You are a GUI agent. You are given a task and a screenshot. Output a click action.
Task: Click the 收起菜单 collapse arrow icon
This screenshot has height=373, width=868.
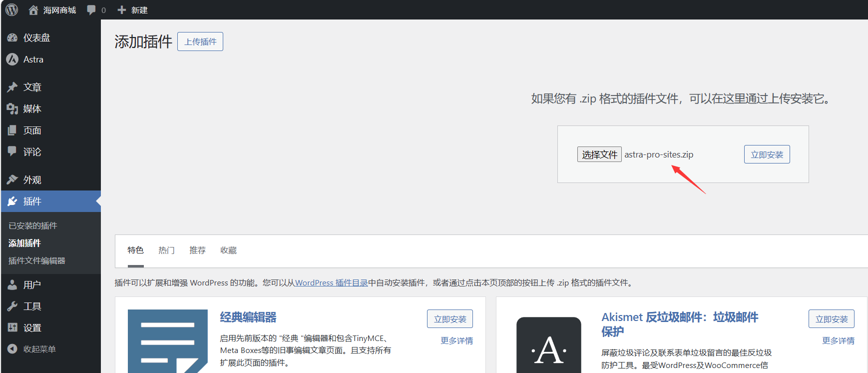(x=12, y=349)
